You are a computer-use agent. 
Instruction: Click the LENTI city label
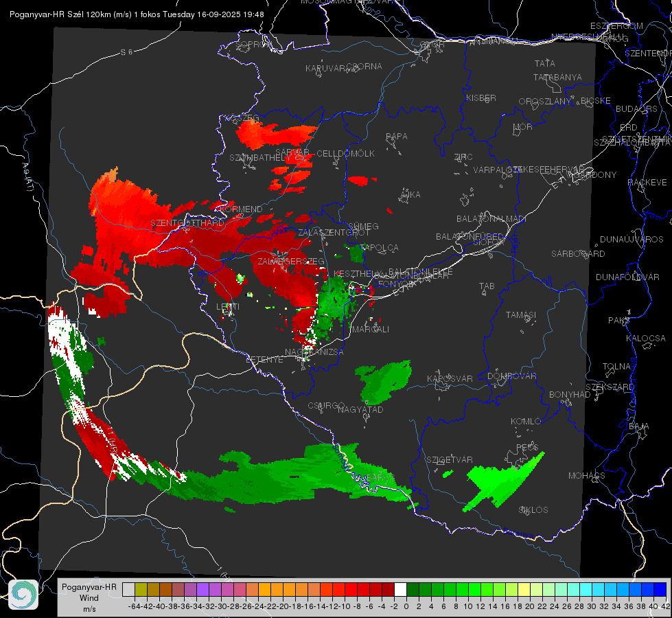(228, 307)
